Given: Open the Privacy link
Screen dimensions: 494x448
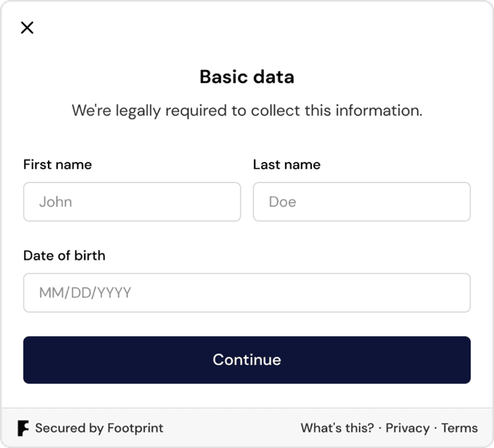Looking at the screenshot, I should point(408,428).
